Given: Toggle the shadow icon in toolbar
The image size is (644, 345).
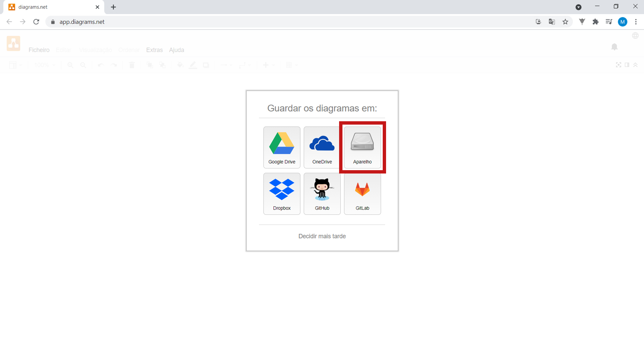Looking at the screenshot, I should 206,65.
